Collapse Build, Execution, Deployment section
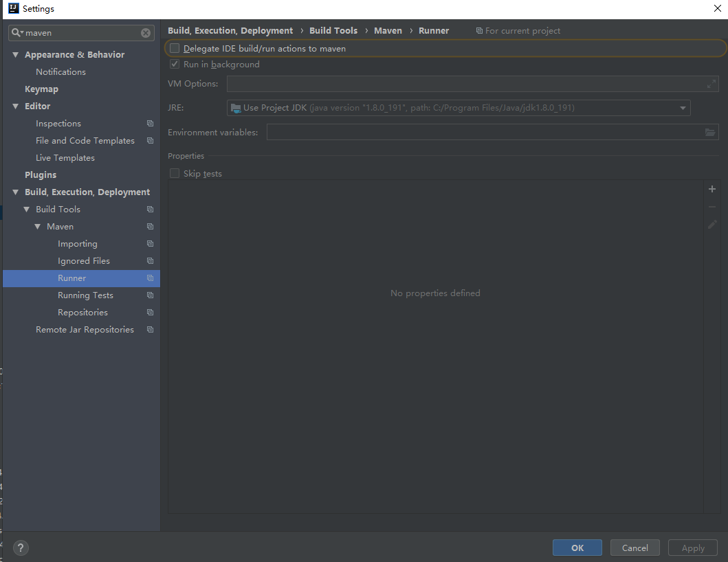The image size is (728, 562). (x=15, y=192)
